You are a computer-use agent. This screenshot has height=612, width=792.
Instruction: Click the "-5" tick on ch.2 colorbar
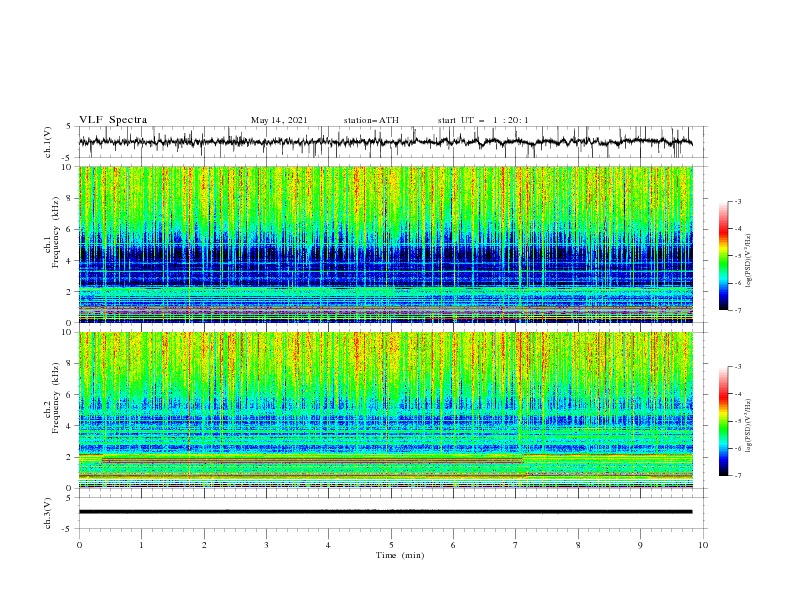pyautogui.click(x=737, y=421)
